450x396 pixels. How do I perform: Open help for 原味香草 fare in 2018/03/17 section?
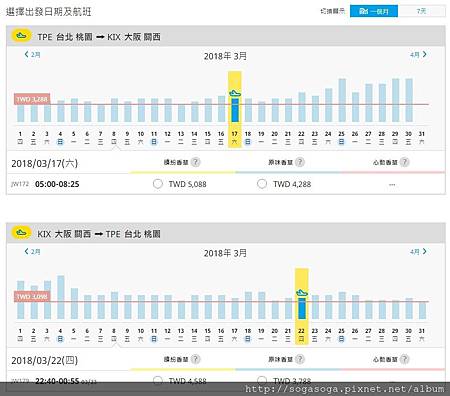pos(300,162)
